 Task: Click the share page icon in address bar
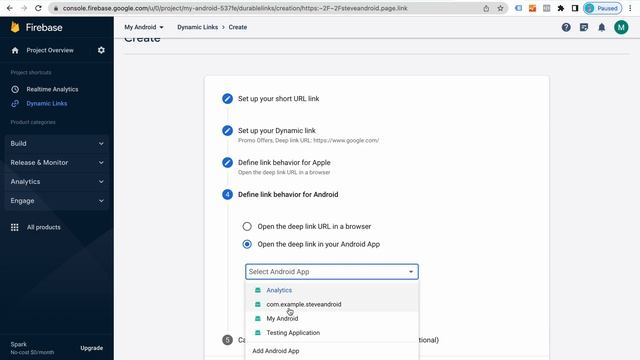(486, 8)
